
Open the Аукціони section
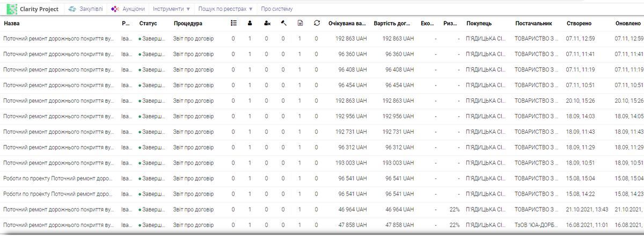[x=133, y=9]
